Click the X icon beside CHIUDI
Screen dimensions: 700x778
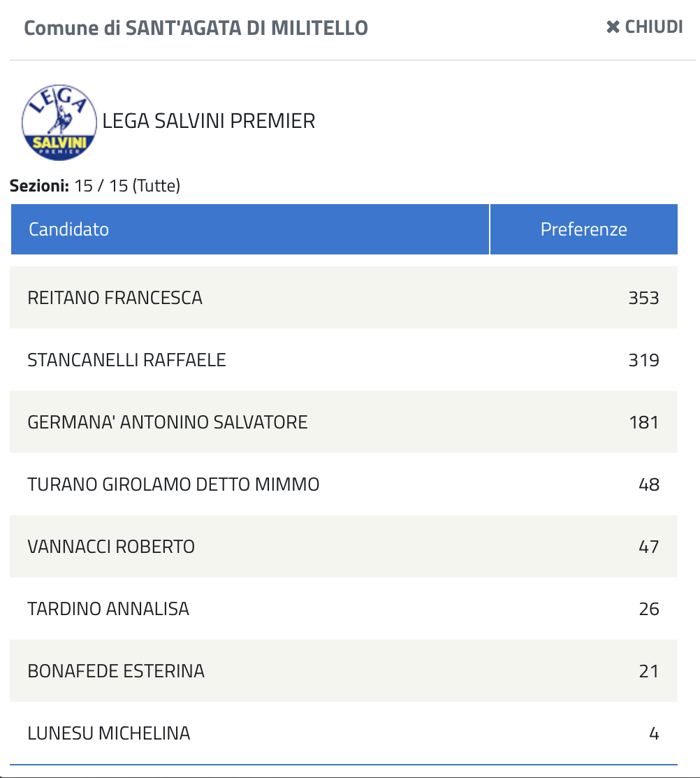pyautogui.click(x=613, y=27)
